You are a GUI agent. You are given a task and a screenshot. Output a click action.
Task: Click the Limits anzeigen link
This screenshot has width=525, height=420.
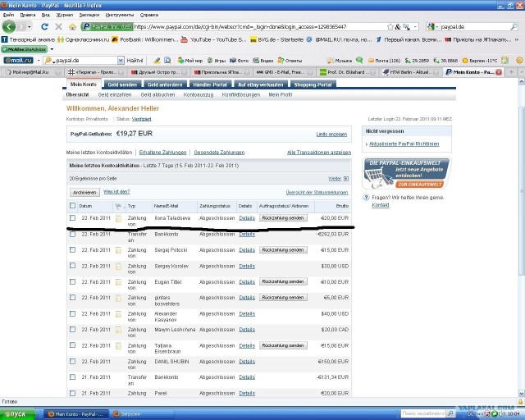tap(331, 135)
